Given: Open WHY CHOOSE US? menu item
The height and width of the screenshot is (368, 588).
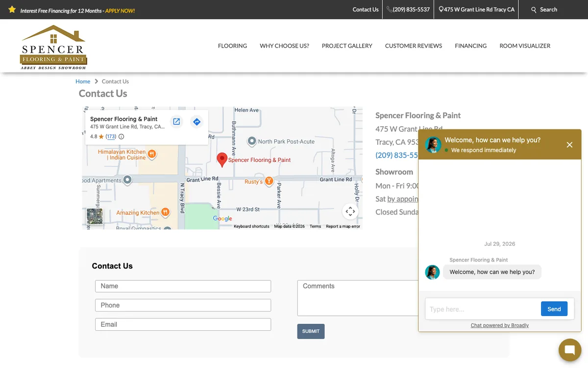Looking at the screenshot, I should tap(284, 46).
